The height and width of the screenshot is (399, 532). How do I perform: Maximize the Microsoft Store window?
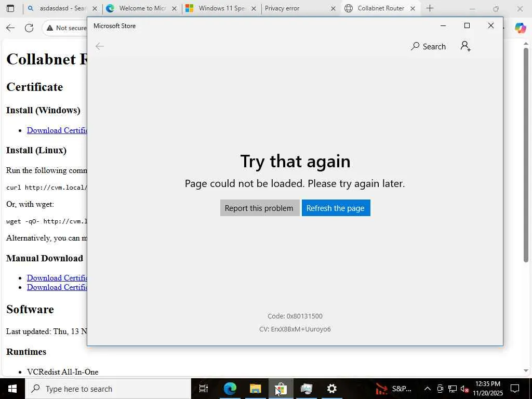467,26
